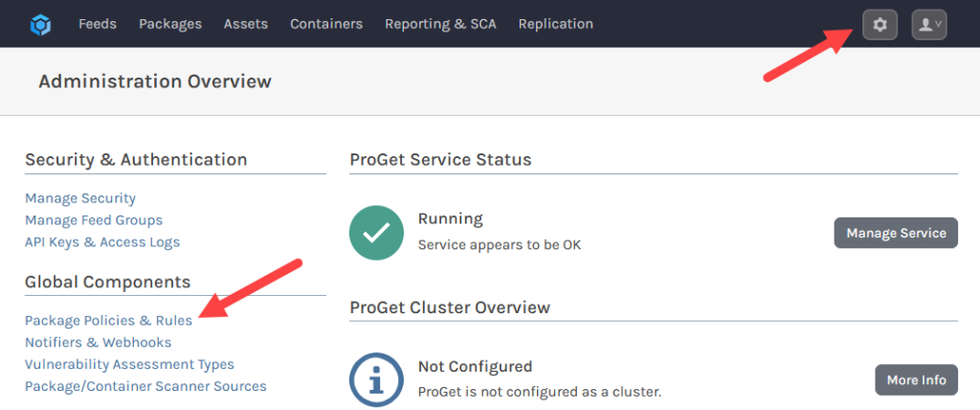This screenshot has width=980, height=410.
Task: Follow the Manage Feed Groups link
Action: pos(94,220)
